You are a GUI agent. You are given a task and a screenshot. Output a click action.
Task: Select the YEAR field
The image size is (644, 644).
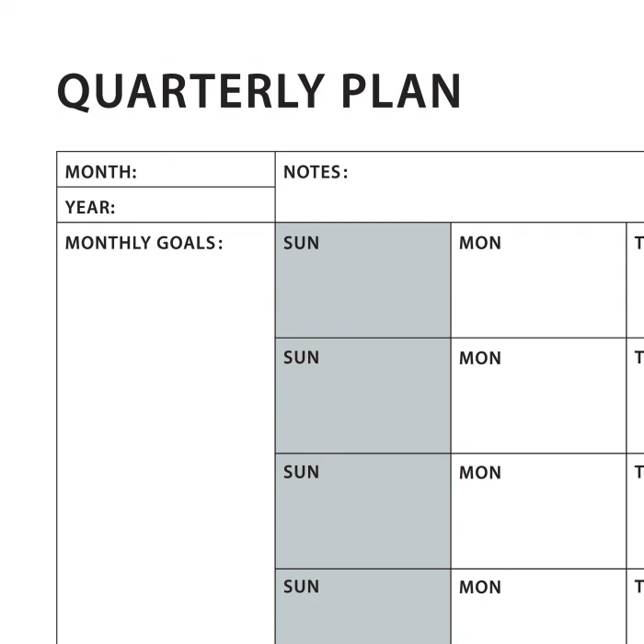coord(166,206)
